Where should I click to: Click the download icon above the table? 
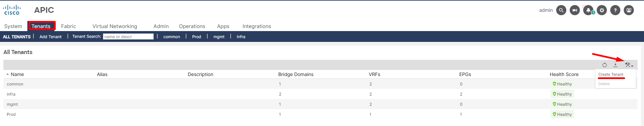click(616, 65)
